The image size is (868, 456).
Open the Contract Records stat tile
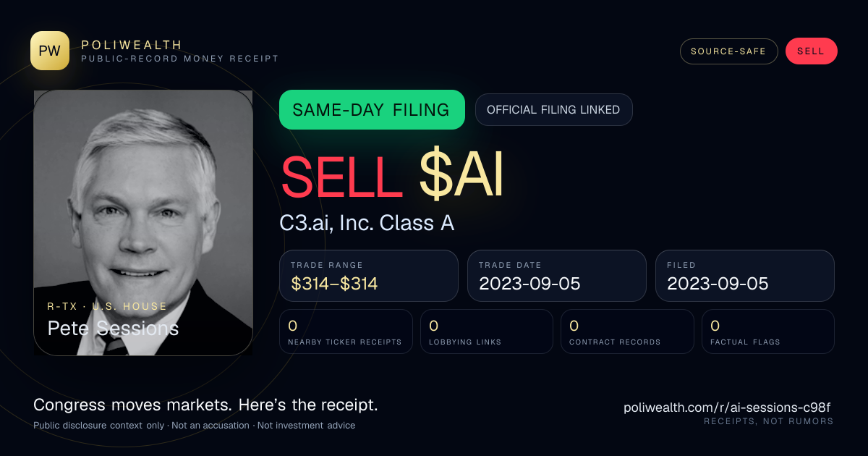coord(627,332)
